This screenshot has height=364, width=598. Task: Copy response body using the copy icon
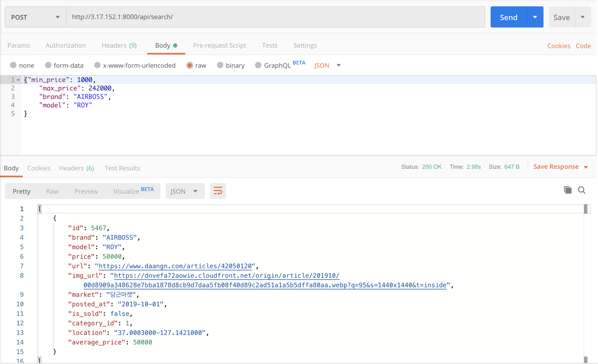[568, 190]
